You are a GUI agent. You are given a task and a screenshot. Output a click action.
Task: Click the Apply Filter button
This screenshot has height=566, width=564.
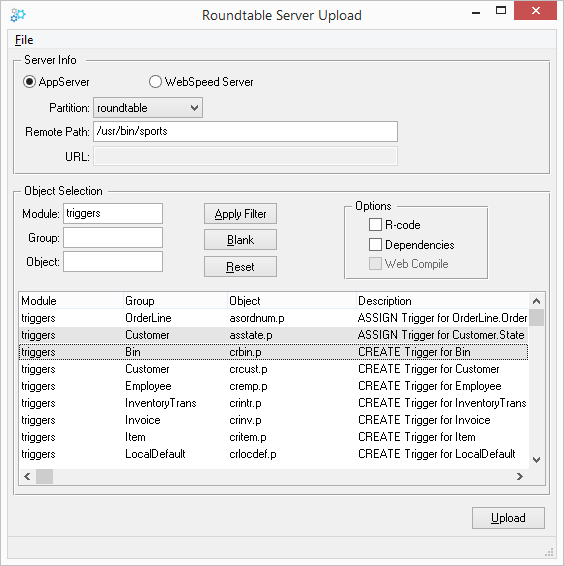[x=240, y=214]
